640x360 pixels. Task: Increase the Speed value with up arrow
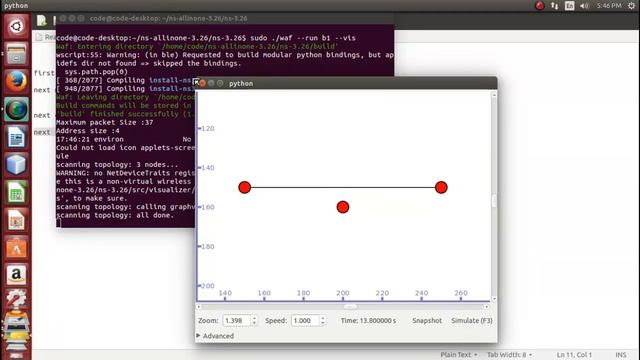(x=323, y=318)
